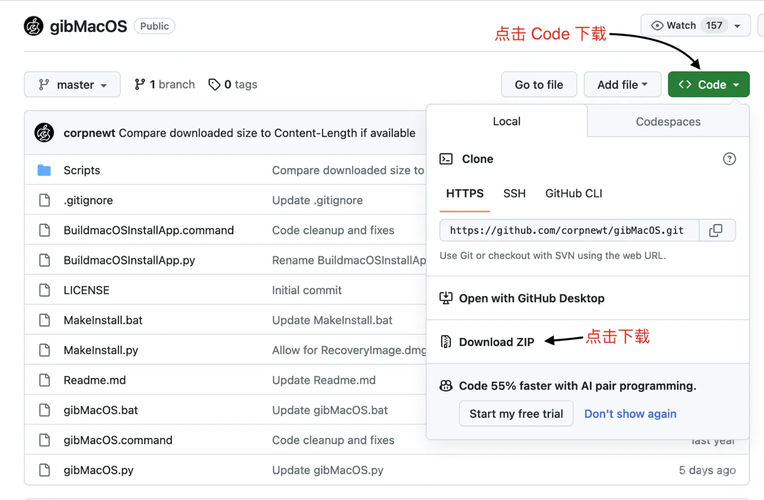
Task: Click file icon beside gibMacOS.bat
Action: coord(44,410)
